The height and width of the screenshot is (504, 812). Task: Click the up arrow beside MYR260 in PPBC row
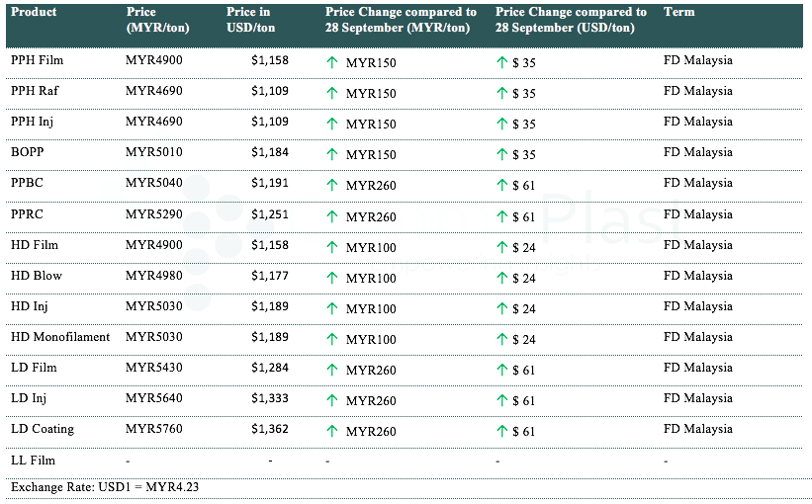[332, 186]
